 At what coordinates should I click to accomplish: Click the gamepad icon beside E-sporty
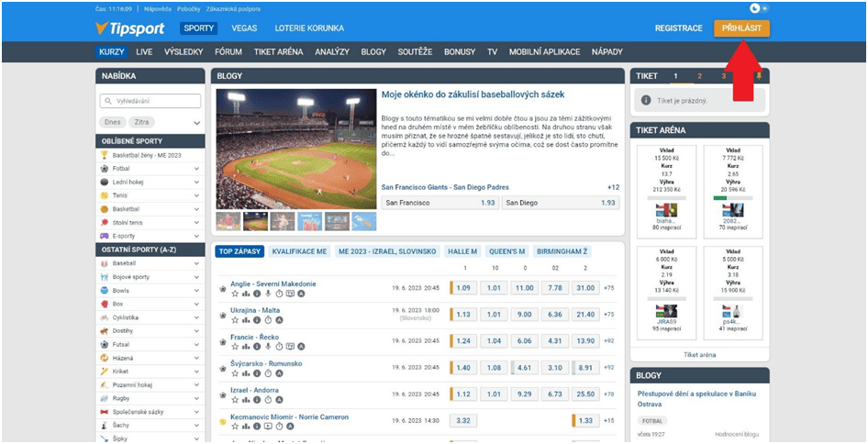[104, 236]
